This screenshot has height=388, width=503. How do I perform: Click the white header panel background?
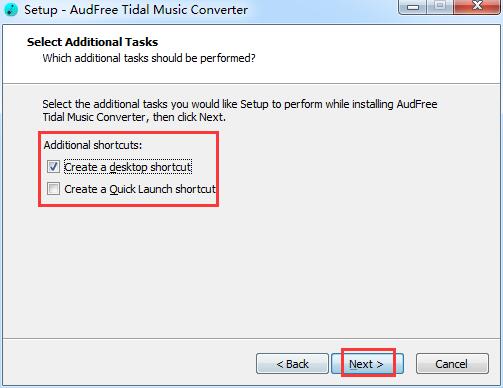click(367, 53)
